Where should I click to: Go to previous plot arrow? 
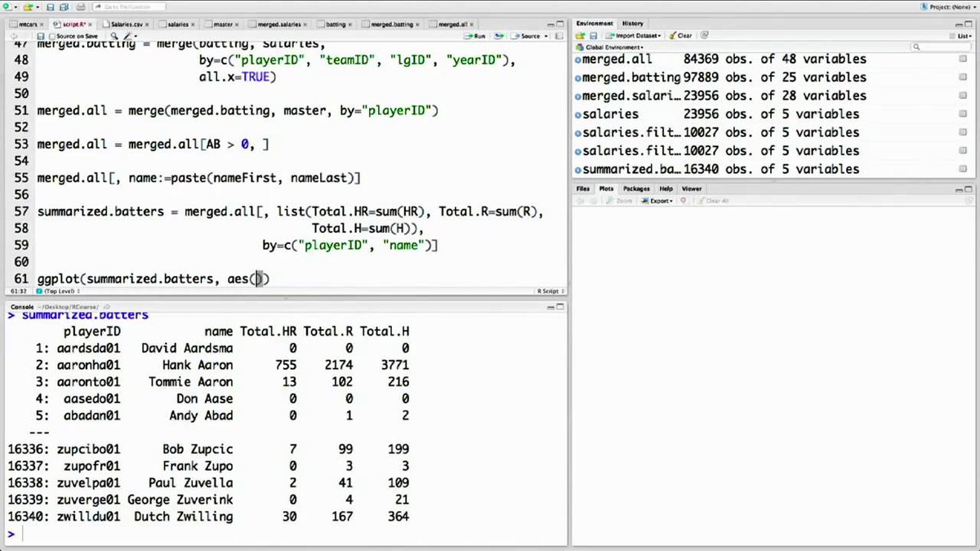[581, 200]
